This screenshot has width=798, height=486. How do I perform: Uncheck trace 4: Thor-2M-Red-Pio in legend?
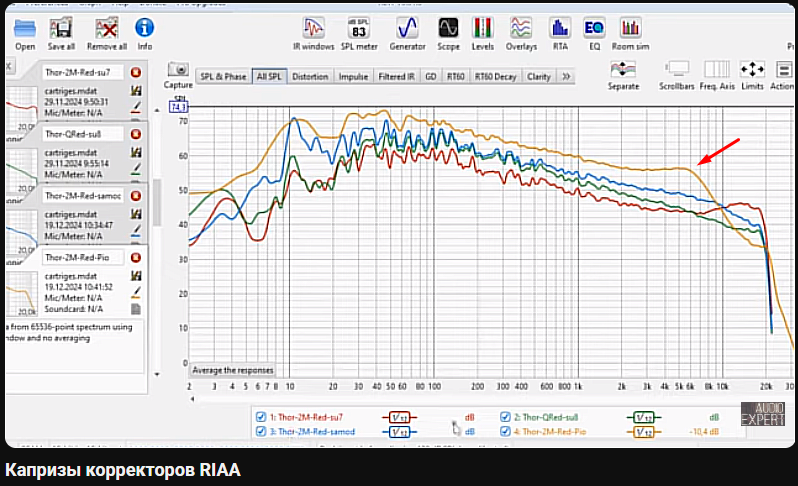(505, 431)
